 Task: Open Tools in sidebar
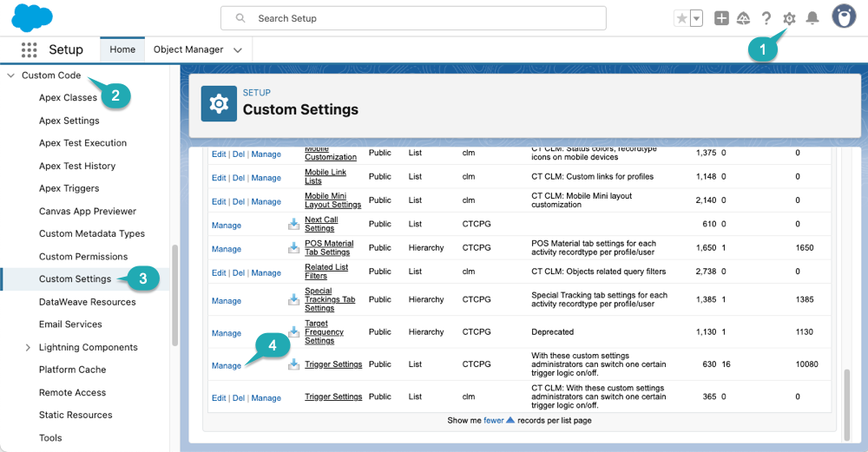click(x=50, y=438)
